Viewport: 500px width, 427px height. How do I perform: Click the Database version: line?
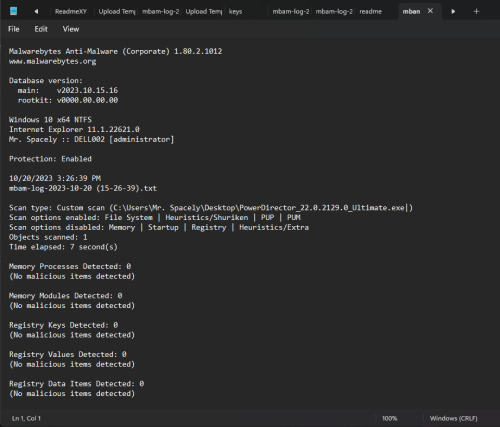coord(46,81)
